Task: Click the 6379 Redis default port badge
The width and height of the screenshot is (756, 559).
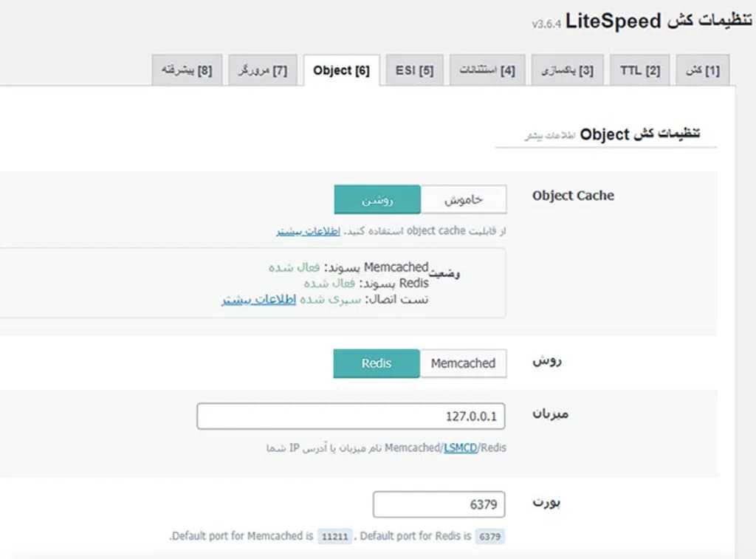Action: click(490, 537)
